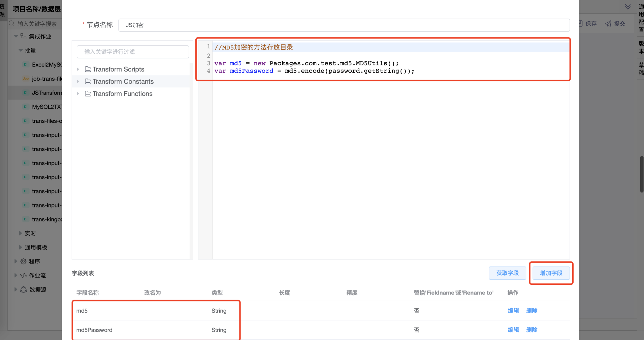Screen dimensions: 644x340
Task: Click 删除 link for md5Password row
Action: click(x=532, y=330)
